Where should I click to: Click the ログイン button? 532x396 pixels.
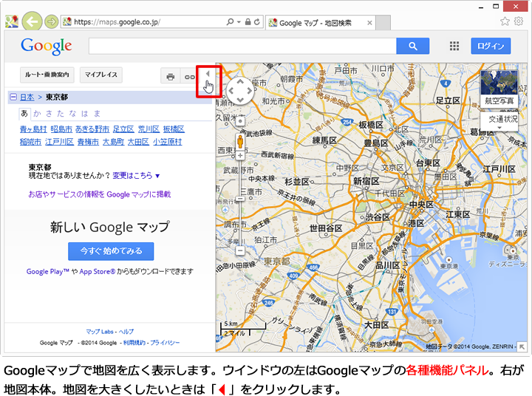coord(491,46)
